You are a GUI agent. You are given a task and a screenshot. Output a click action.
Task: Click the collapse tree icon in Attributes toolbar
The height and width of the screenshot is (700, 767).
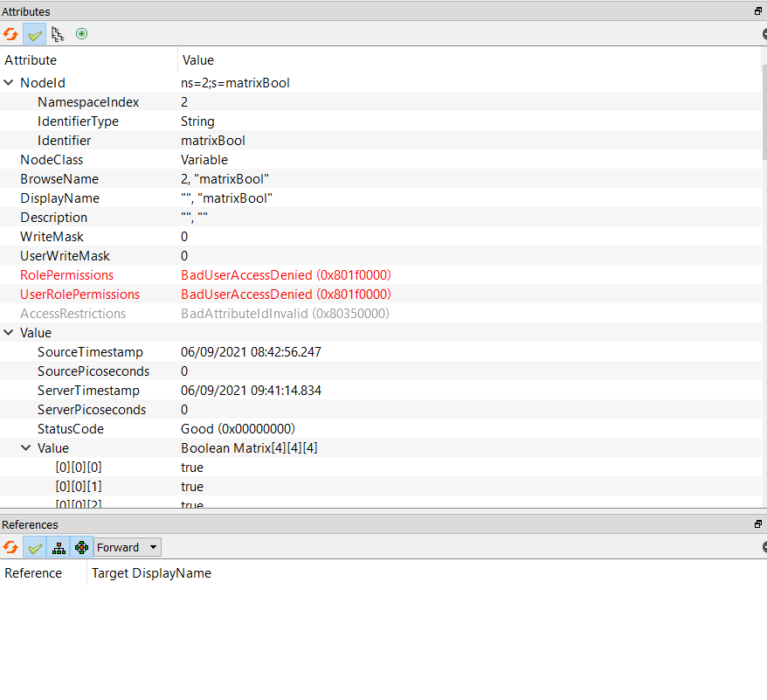[x=58, y=34]
